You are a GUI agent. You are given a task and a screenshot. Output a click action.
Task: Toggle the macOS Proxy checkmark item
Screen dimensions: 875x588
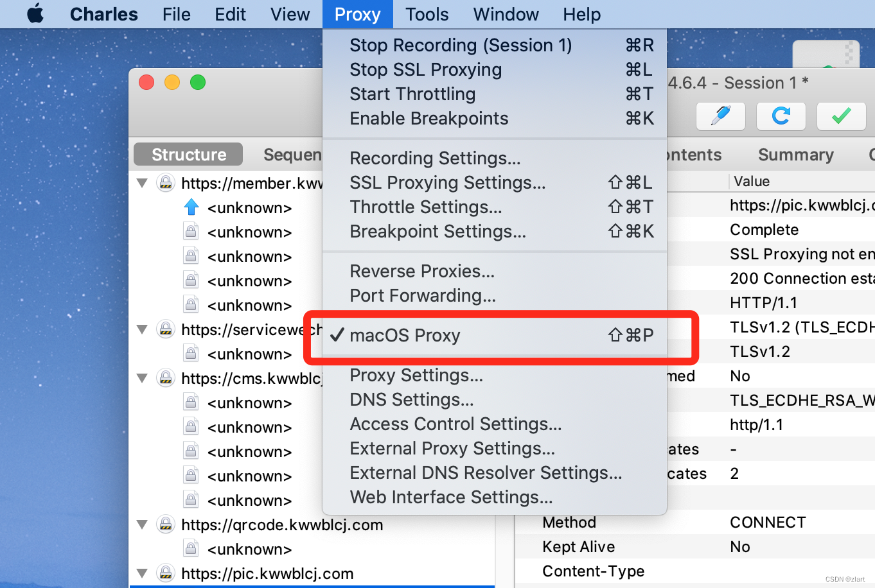(495, 335)
